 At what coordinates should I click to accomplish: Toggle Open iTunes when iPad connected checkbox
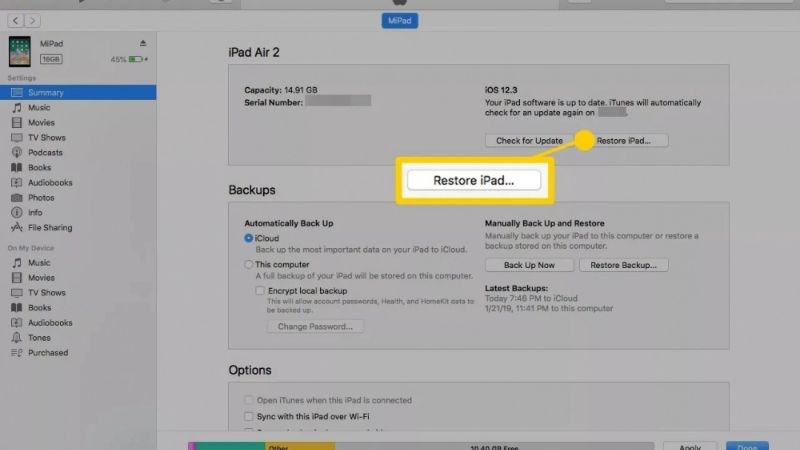point(248,400)
